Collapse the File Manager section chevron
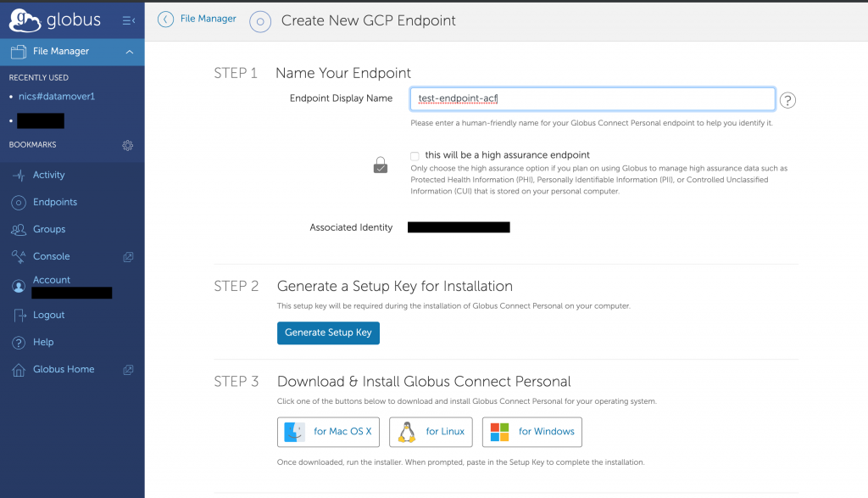This screenshot has height=498, width=868. point(130,52)
